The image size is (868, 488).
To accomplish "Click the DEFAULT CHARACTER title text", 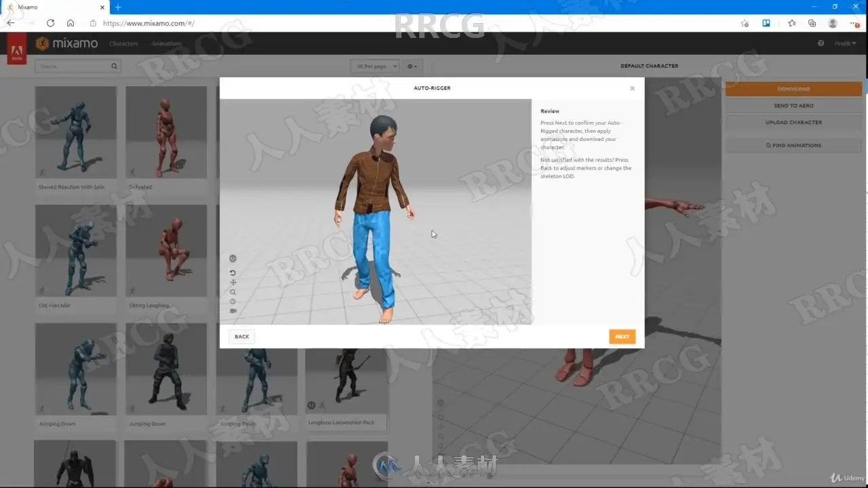I will pyautogui.click(x=649, y=66).
